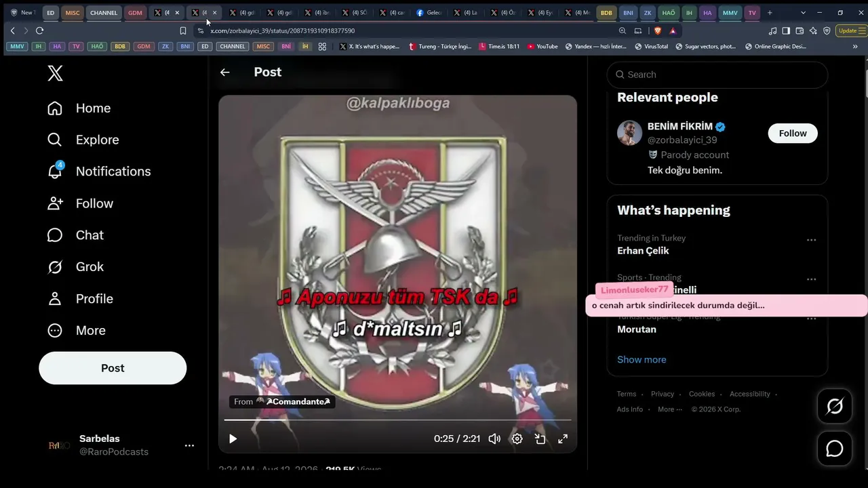Viewport: 868px width, 488px height.
Task: Open video settings gear
Action: pos(517,439)
